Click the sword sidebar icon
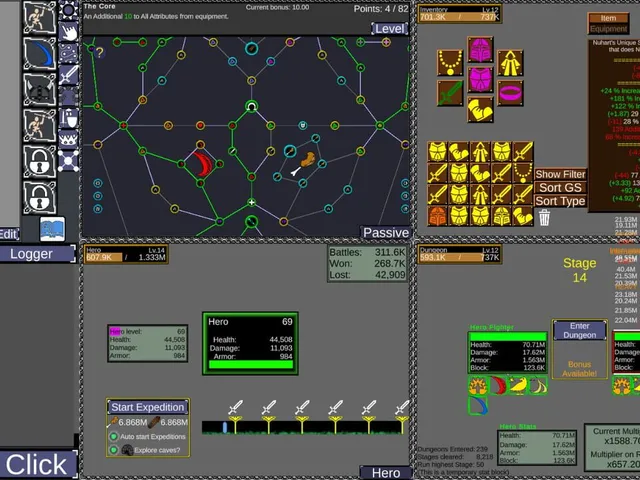640x480 pixels. (x=68, y=75)
